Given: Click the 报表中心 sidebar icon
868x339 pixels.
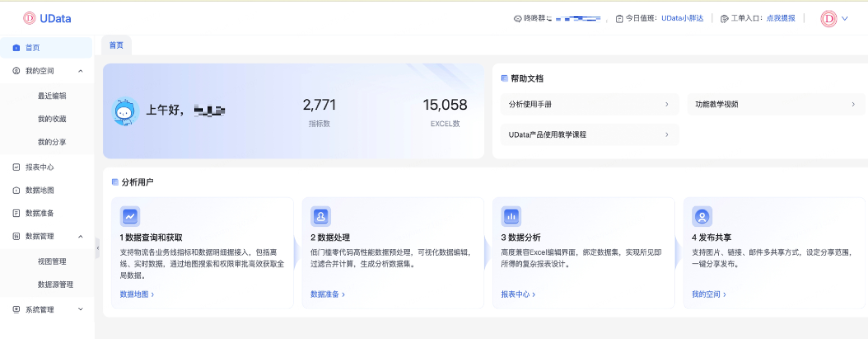Looking at the screenshot, I should coord(16,167).
